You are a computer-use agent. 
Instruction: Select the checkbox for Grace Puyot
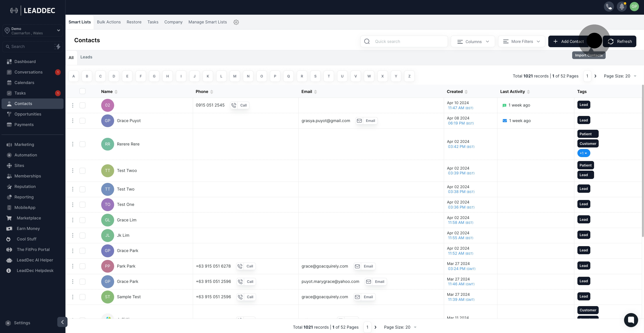(x=83, y=121)
